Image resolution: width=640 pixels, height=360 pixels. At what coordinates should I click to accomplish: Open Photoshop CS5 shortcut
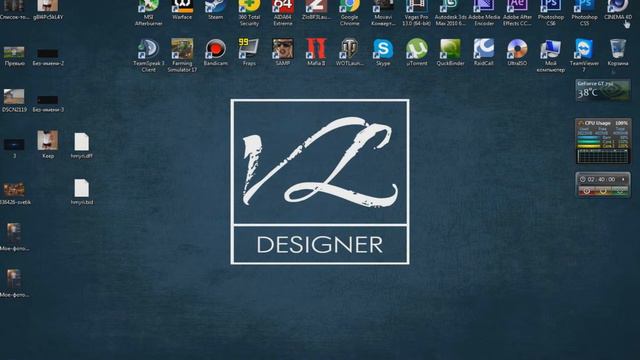(584, 13)
